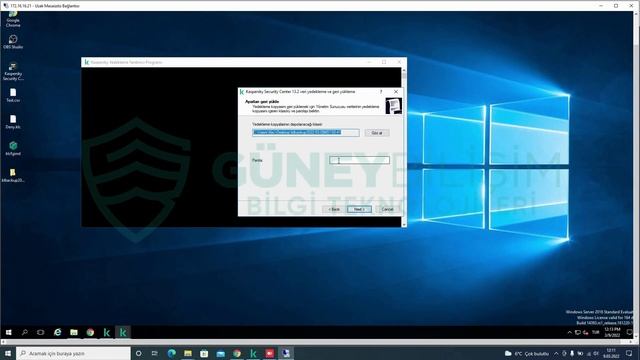Click the remote session horizontal scrollbar
Screen dimensions: 640x360
tap(316, 342)
